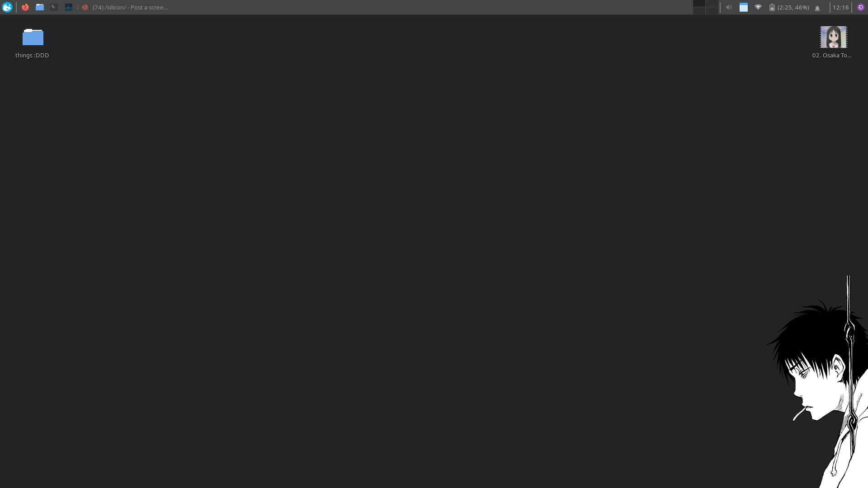Switch to the top-left workspace
Screen dimensions: 868x488
tap(699, 4)
